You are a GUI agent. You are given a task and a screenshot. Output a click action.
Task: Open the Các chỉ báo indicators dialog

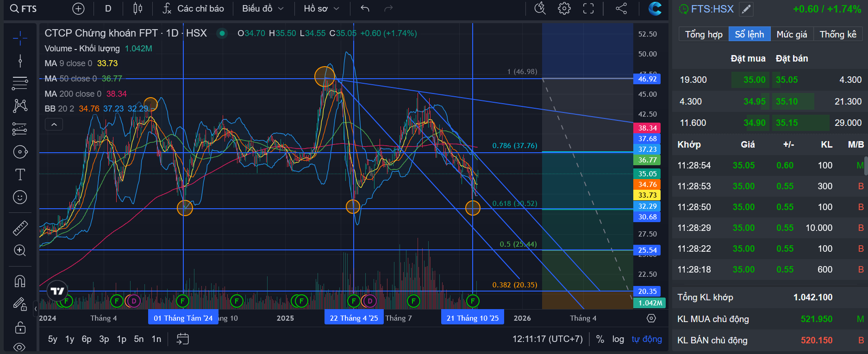tap(193, 9)
